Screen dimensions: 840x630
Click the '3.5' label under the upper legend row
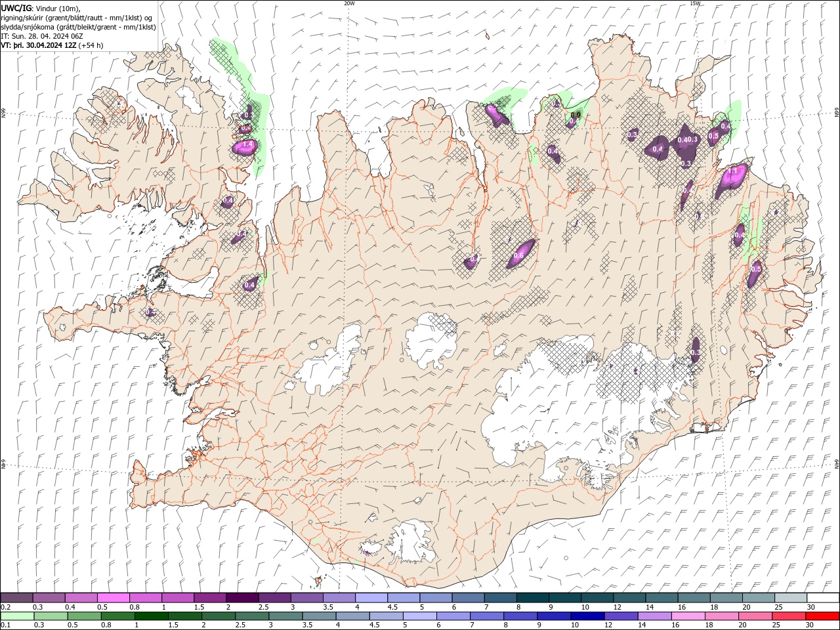(328, 607)
